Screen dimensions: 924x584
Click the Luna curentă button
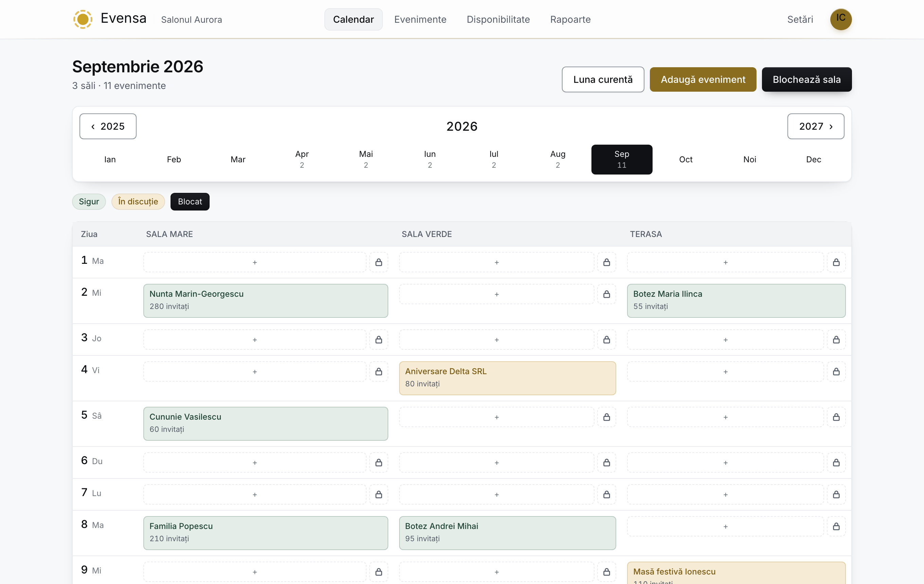tap(603, 79)
